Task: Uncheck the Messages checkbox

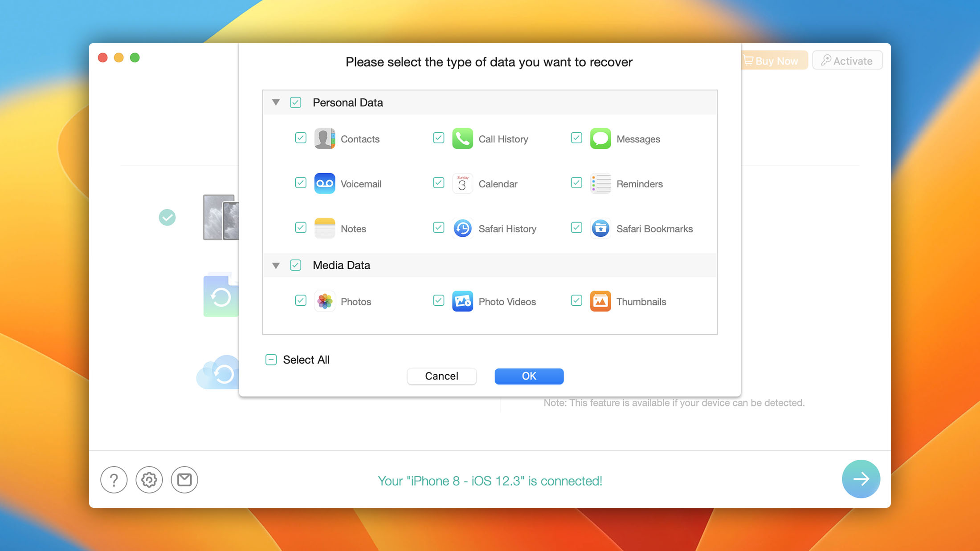Action: pos(576,138)
